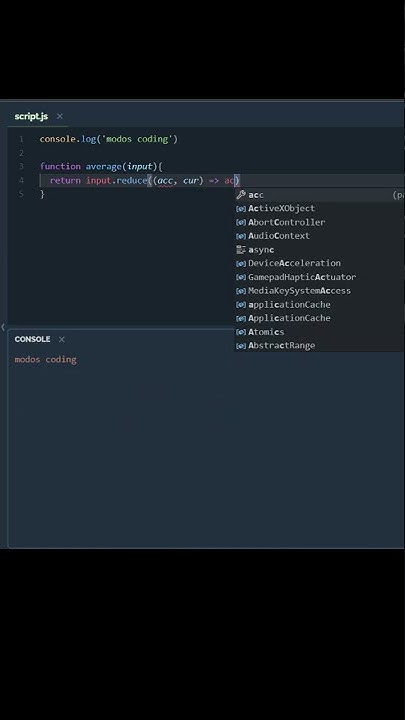Choose the AbstractRange suggestion
This screenshot has height=720, width=405.
[320, 345]
